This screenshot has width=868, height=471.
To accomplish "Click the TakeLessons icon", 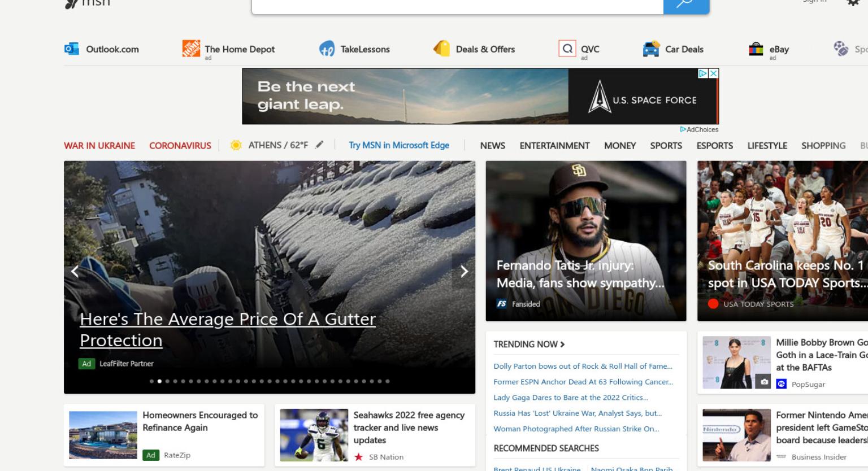I will pos(327,49).
